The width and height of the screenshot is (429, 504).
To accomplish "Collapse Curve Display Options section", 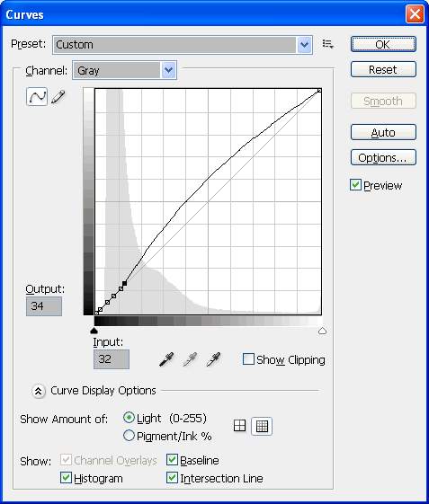I will 39,391.
